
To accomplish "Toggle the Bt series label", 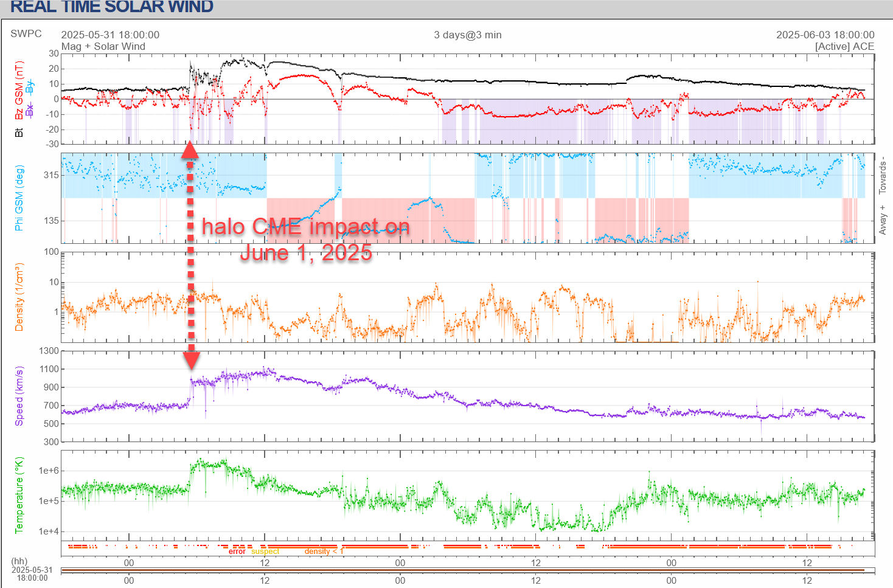I will (19, 132).
